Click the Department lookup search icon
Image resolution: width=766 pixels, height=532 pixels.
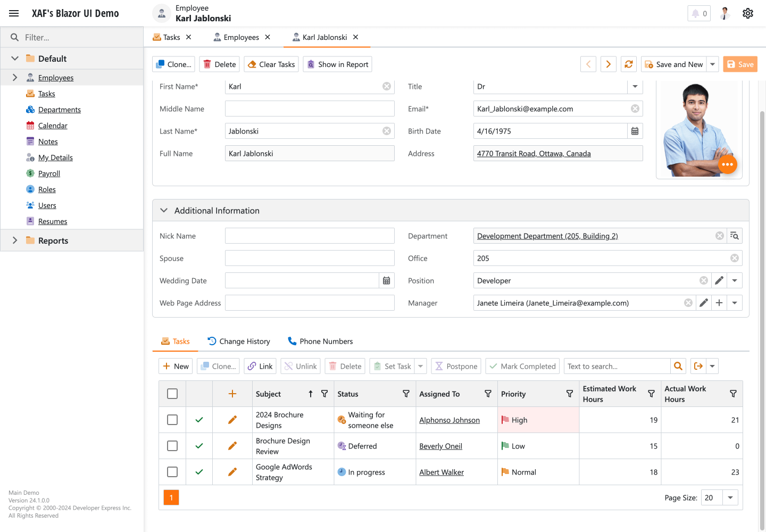pos(734,236)
